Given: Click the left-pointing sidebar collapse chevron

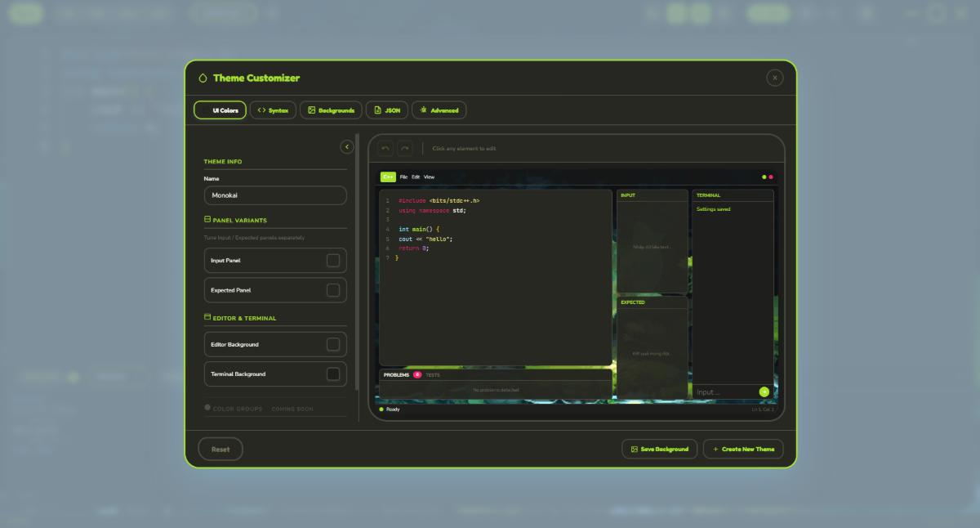Looking at the screenshot, I should click(x=346, y=146).
